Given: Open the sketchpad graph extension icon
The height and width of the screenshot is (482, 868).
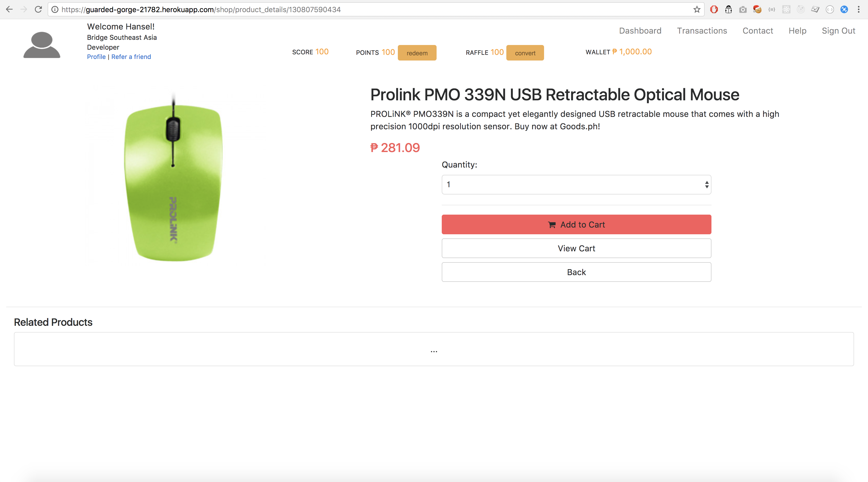Looking at the screenshot, I should [815, 10].
